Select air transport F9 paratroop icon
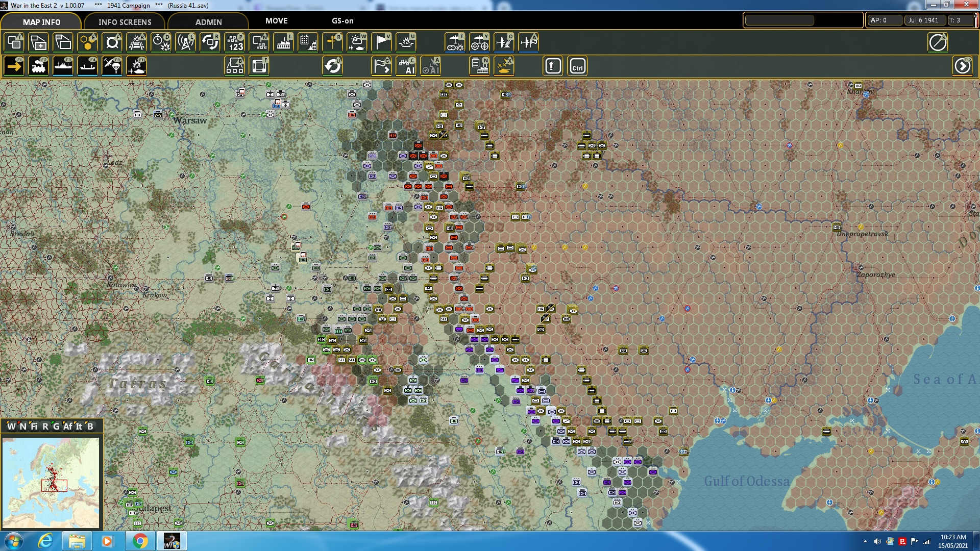This screenshot has height=551, width=980. (112, 66)
